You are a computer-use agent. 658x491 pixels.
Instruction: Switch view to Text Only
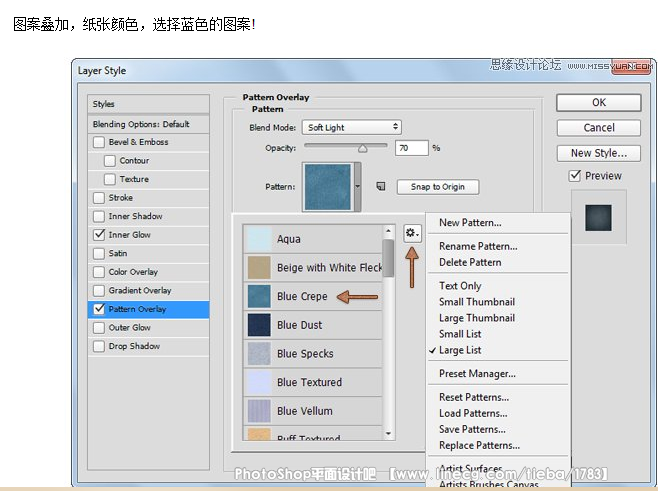(x=460, y=286)
